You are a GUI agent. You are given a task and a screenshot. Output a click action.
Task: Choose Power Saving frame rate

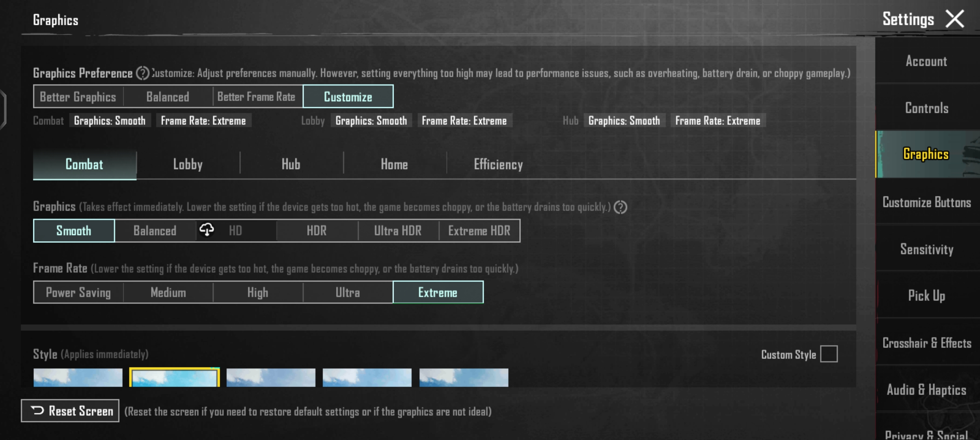click(x=78, y=293)
